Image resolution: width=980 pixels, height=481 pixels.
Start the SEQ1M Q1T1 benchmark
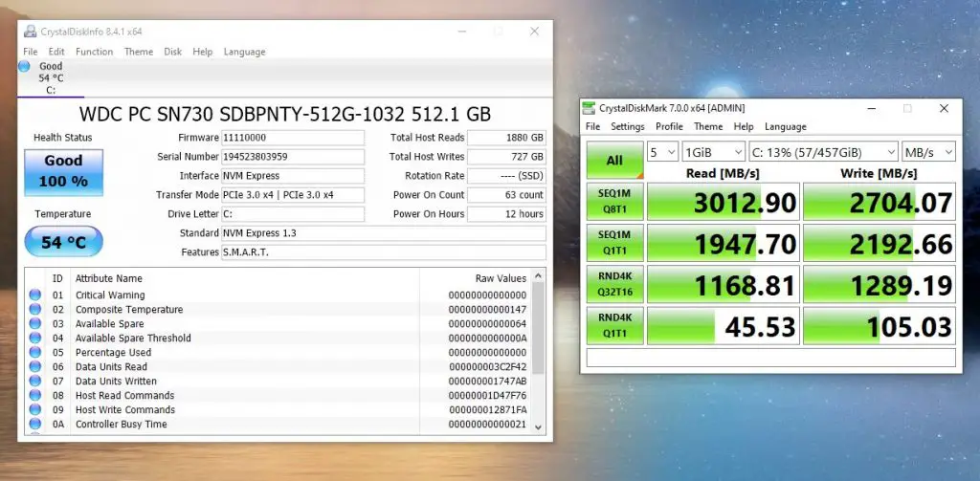(x=615, y=243)
